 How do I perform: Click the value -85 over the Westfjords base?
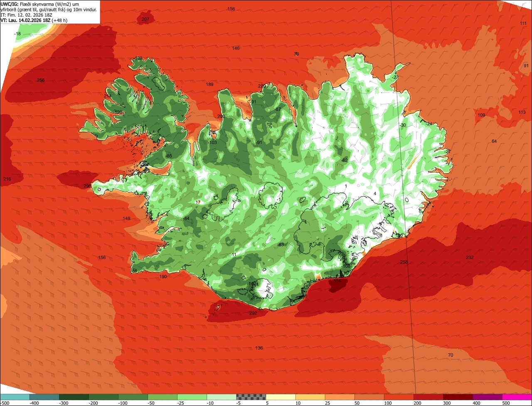coord(169,156)
